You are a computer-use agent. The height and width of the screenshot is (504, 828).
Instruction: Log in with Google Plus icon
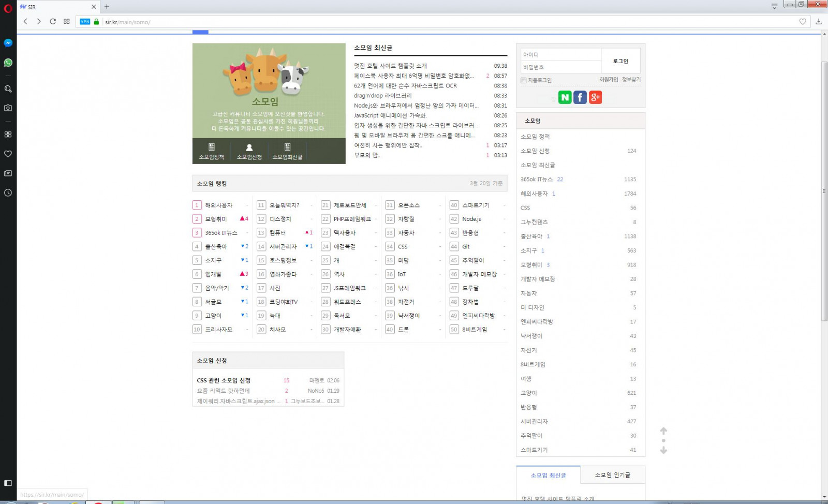point(595,97)
